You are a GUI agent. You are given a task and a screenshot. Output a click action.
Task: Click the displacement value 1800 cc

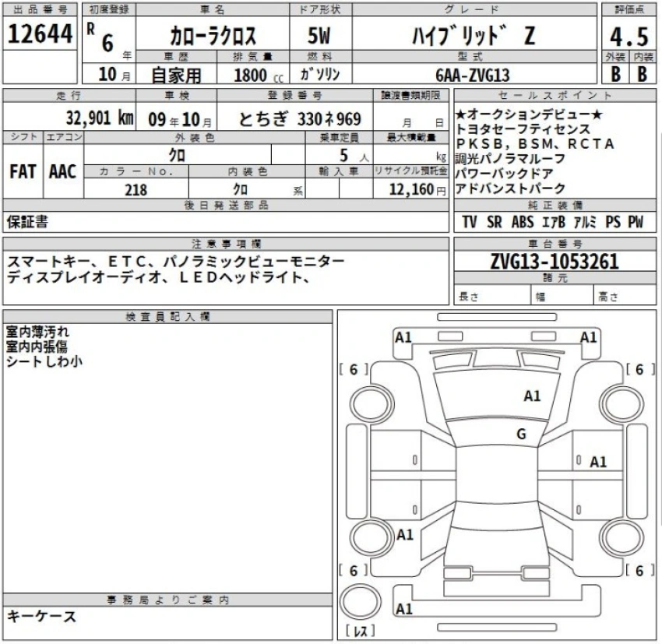pos(259,76)
